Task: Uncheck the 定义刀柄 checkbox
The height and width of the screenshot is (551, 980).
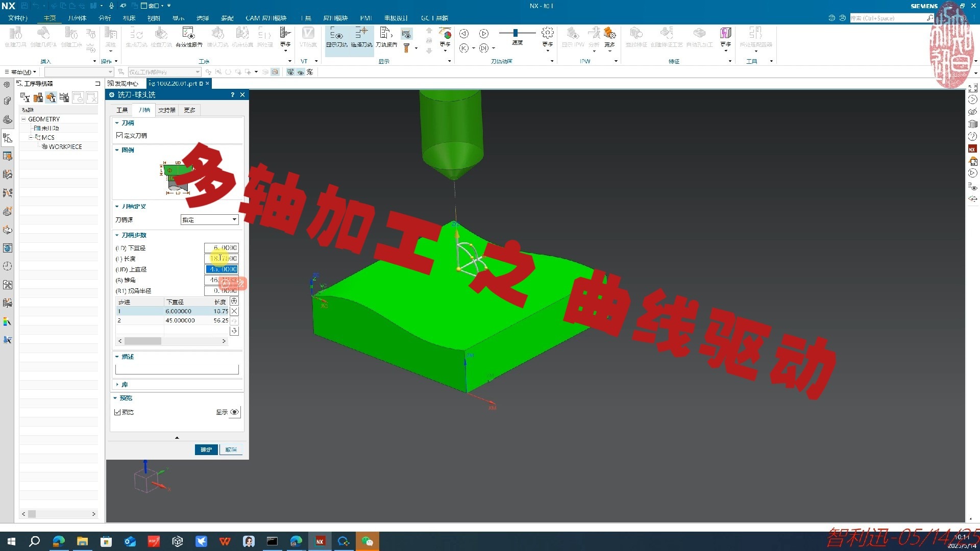Action: pyautogui.click(x=119, y=135)
